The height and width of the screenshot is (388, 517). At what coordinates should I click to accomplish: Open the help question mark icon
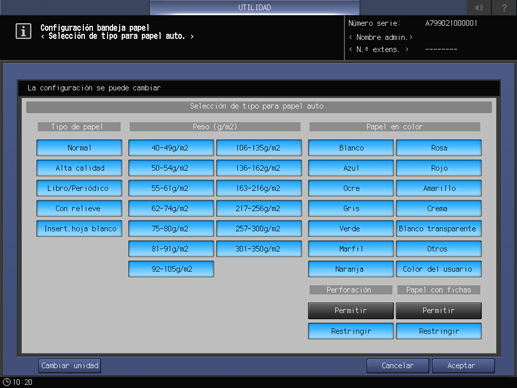pos(504,7)
